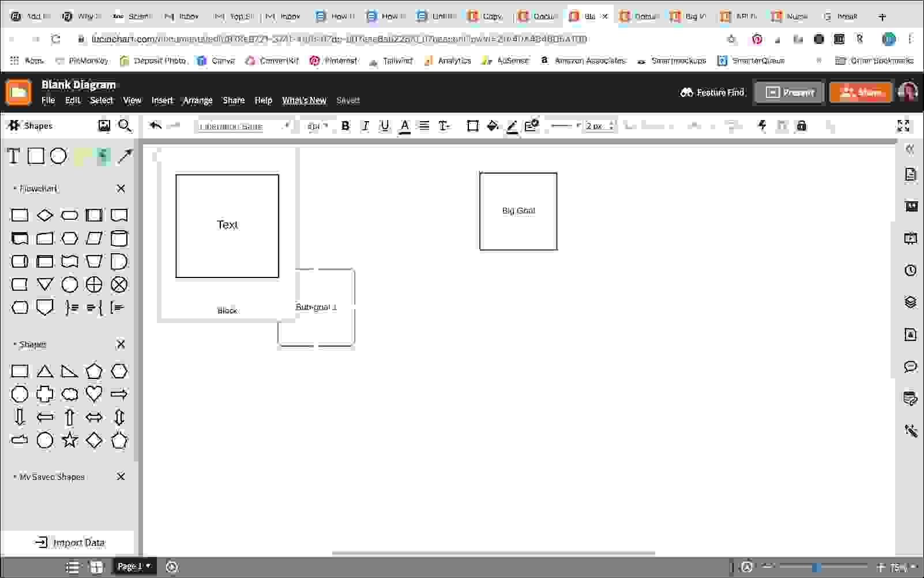Click Import Data button
This screenshot has height=578, width=924.
pyautogui.click(x=70, y=542)
